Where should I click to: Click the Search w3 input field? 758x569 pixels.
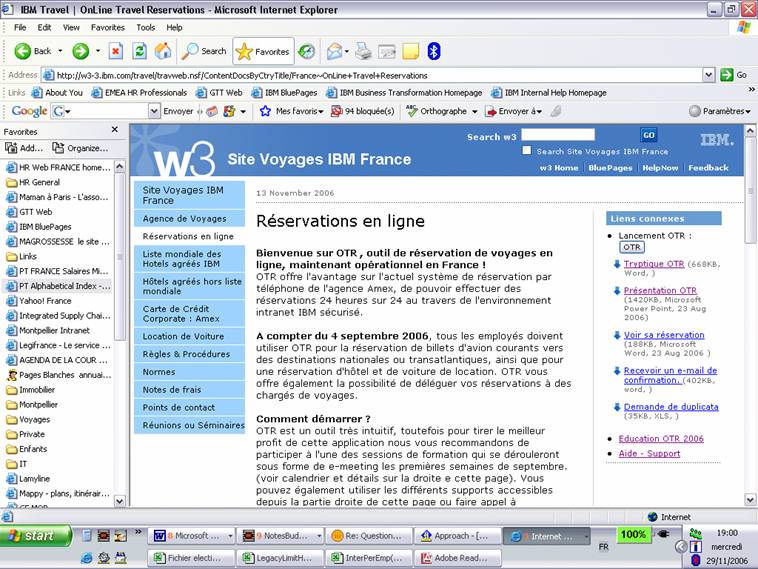click(x=558, y=135)
